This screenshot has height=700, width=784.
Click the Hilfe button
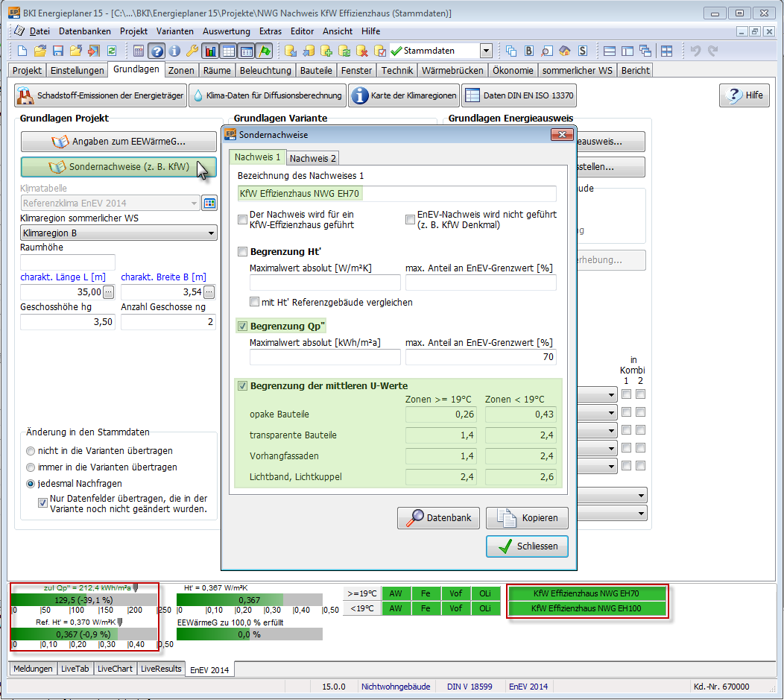coord(745,95)
